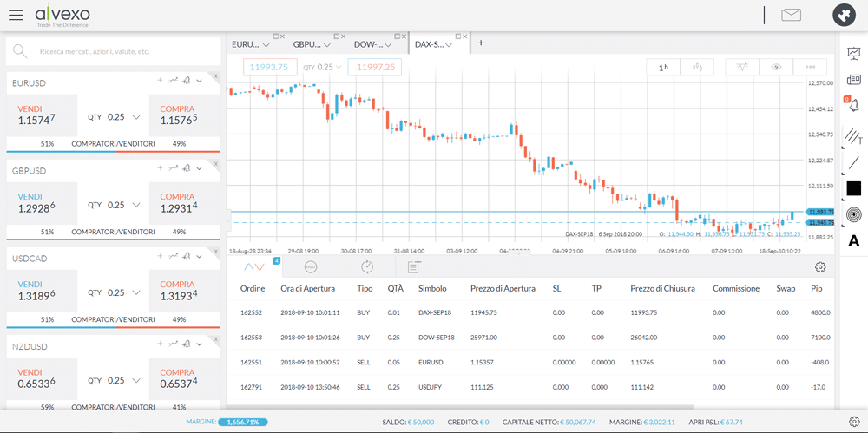Open the presentation board icon in right sidebar
Screen dimensions: 868x433
tap(853, 53)
